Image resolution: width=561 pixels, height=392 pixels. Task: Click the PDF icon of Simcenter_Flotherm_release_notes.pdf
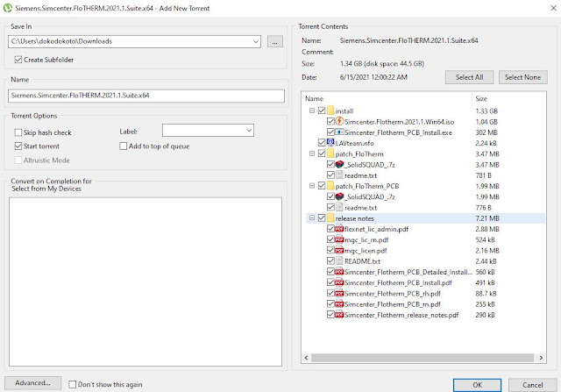click(339, 315)
